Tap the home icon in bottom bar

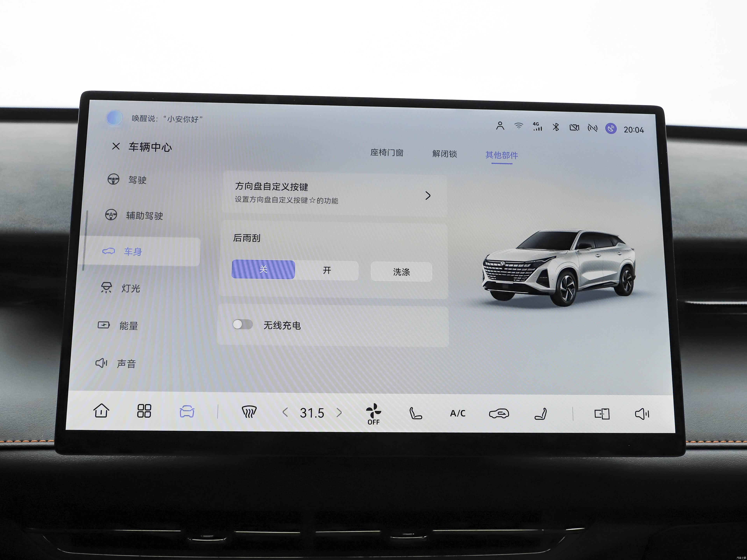(101, 411)
